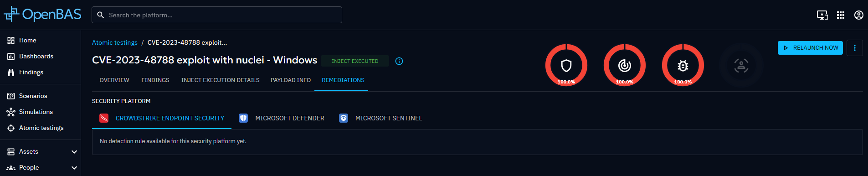
Task: Click the Relaunch Now button
Action: coord(811,48)
